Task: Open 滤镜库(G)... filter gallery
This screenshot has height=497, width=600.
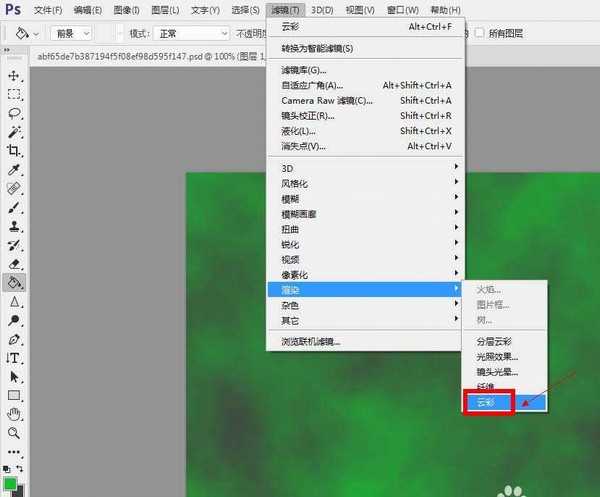Action: (x=365, y=70)
